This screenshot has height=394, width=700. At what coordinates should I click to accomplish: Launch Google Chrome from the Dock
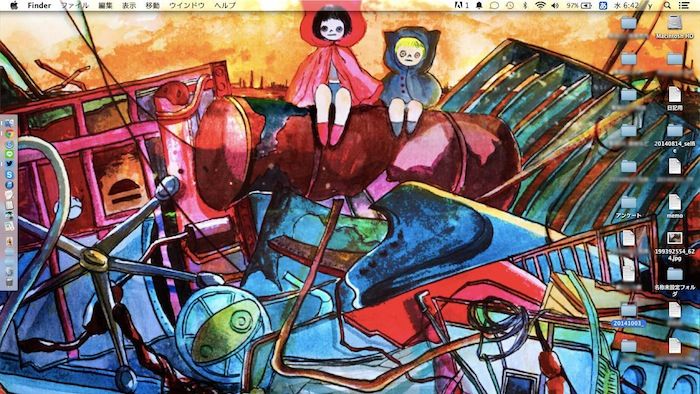[9, 133]
